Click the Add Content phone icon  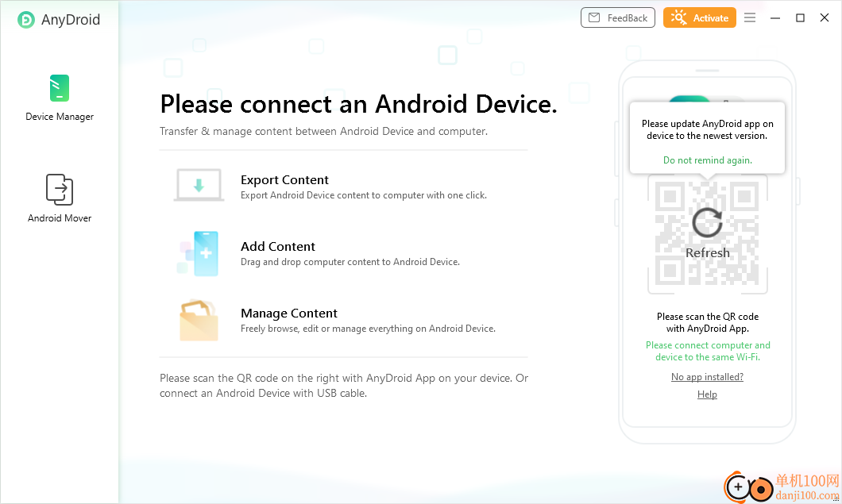click(199, 253)
